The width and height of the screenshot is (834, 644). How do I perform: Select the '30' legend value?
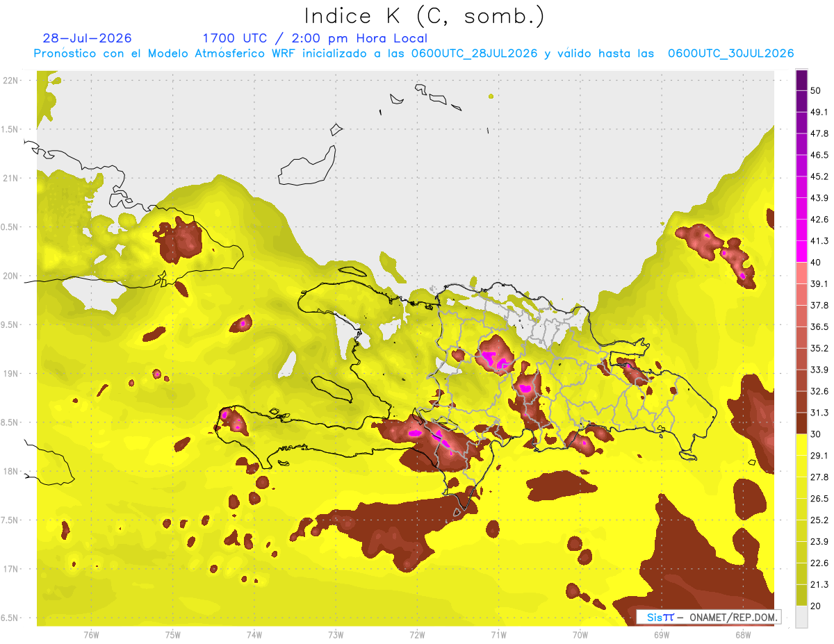point(816,435)
